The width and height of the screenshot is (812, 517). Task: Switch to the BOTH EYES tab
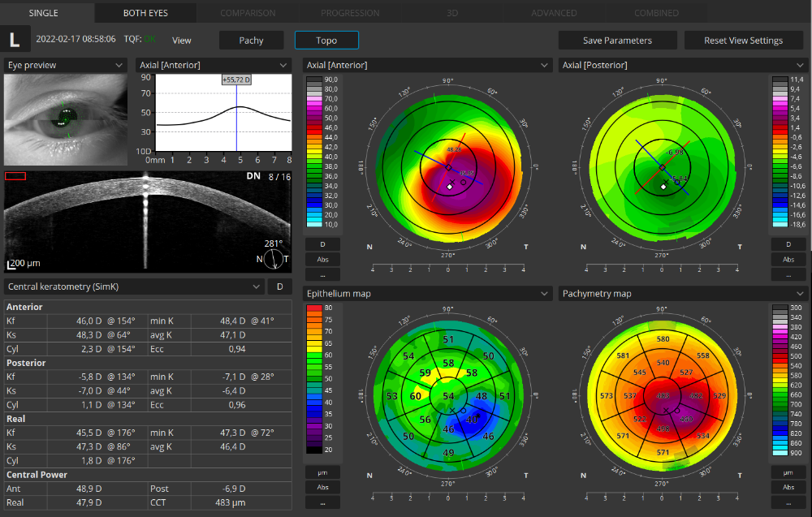coord(146,13)
